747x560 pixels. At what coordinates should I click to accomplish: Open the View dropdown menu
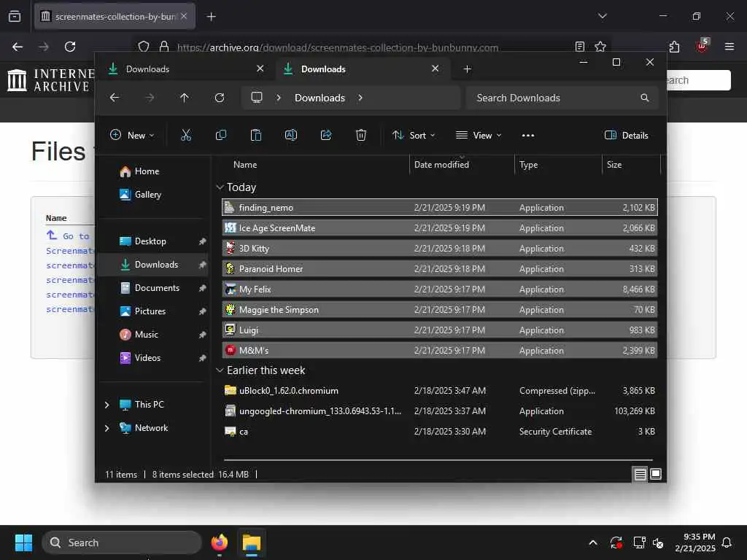pos(479,135)
